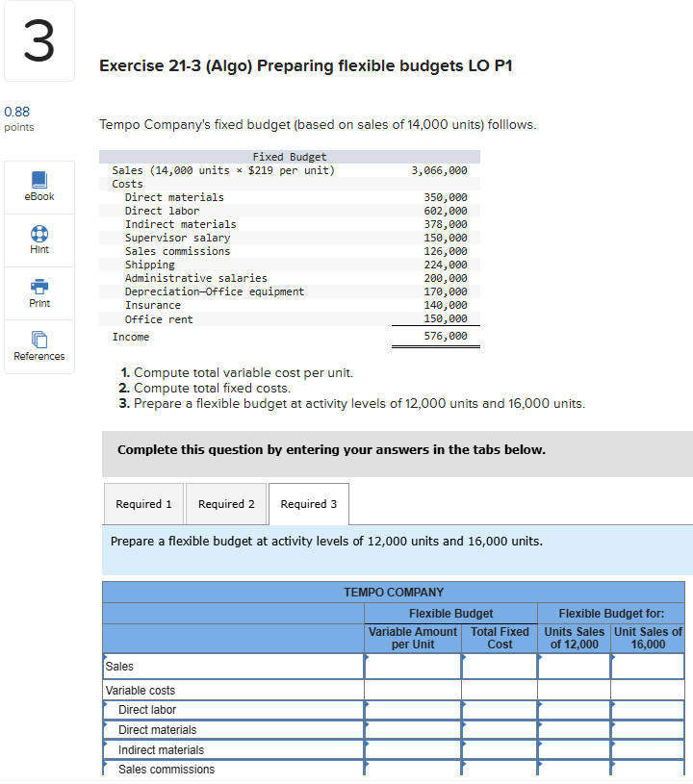693x784 pixels.
Task: Open the Sales commissions row label dropdown
Action: pos(233,769)
